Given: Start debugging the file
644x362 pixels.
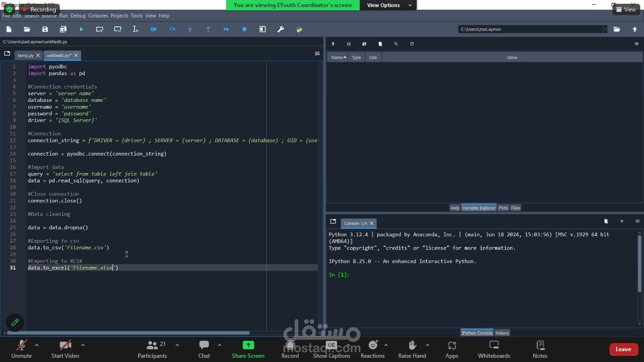Looking at the screenshot, I should (154, 29).
